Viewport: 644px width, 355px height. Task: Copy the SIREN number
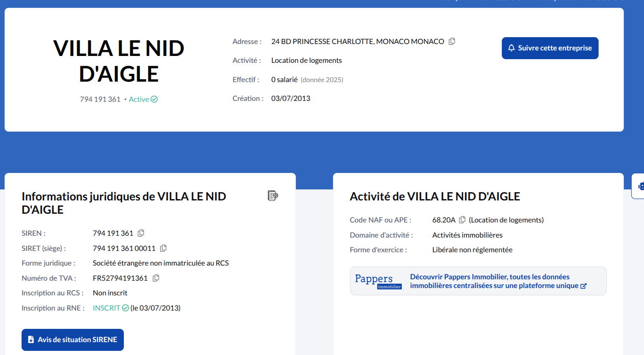(x=141, y=233)
